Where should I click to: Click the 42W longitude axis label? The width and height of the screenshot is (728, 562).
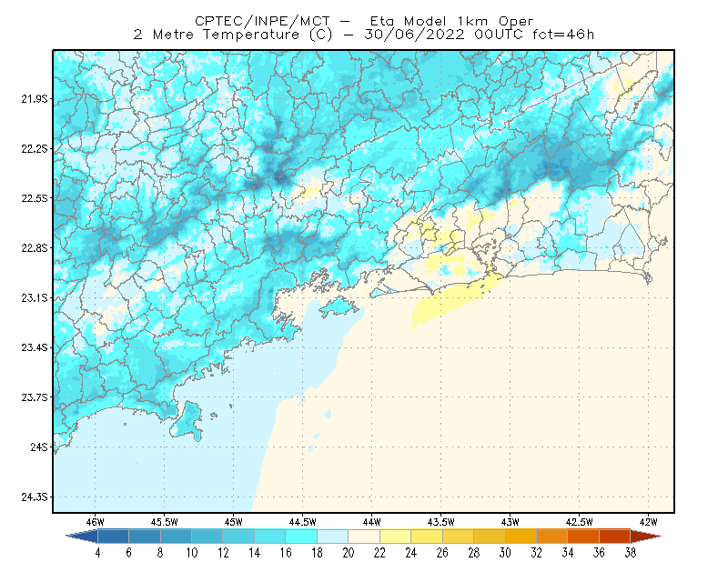coord(648,522)
